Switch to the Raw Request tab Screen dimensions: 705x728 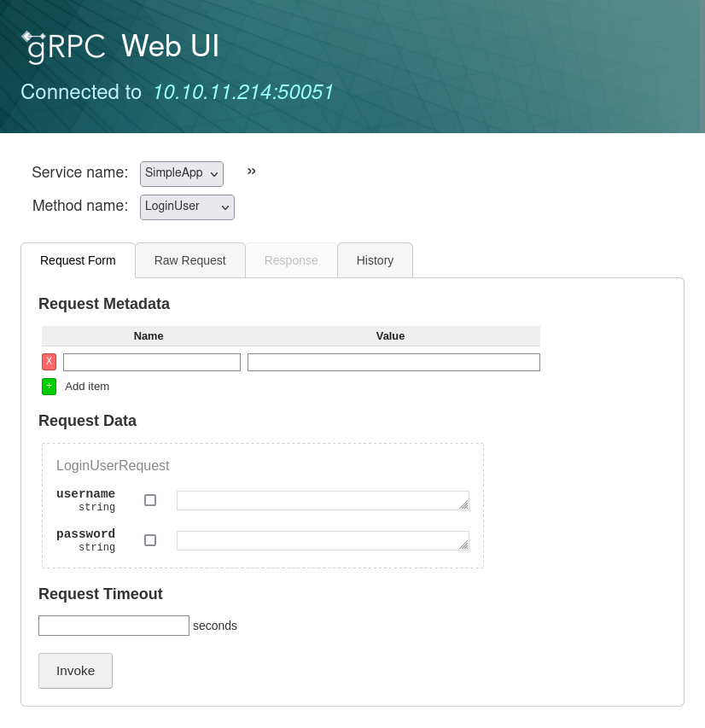[x=189, y=260]
